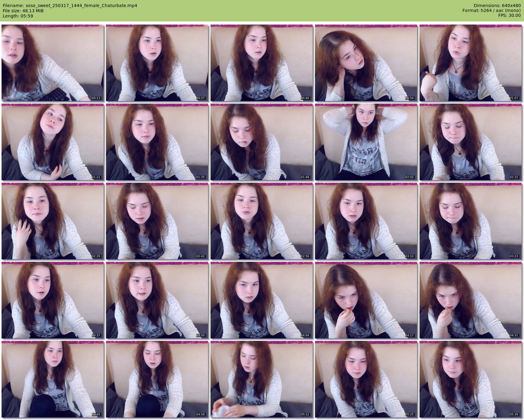
Task: Select the 03:50 video frame
Action: tap(157, 300)
